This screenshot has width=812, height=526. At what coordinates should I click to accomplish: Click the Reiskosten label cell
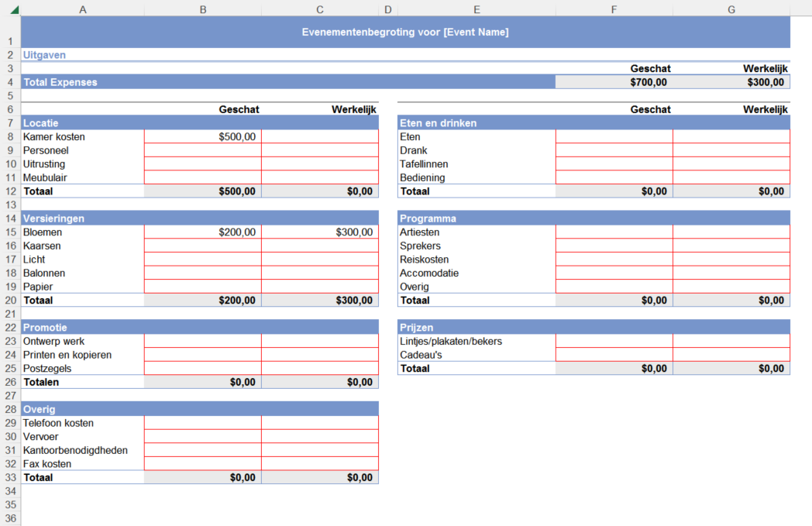coord(477,260)
